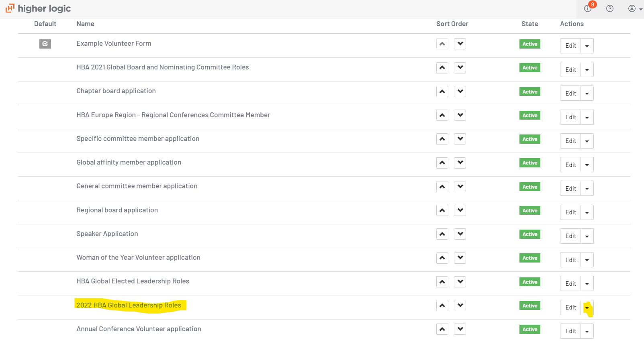Move Example Volunteer Form down in sort order
Screen dimensions: 644x342
(460, 44)
